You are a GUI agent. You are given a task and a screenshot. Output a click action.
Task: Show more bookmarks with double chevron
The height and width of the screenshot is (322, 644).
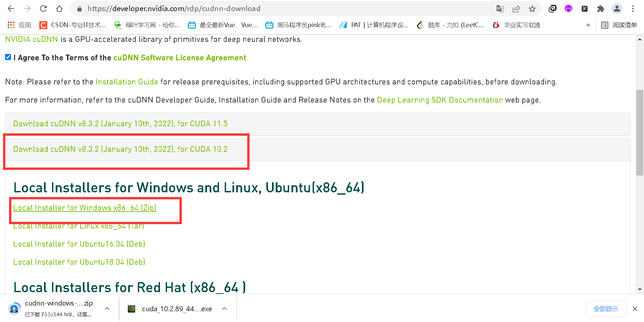click(588, 25)
